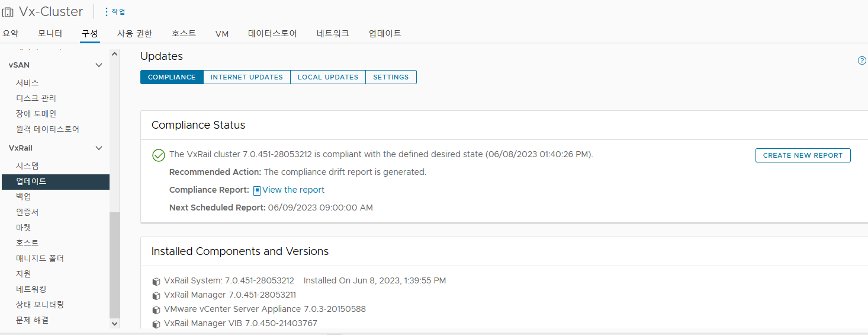Switch to LOCAL UPDATES tab
Screen dimensions: 868x335
click(x=328, y=77)
